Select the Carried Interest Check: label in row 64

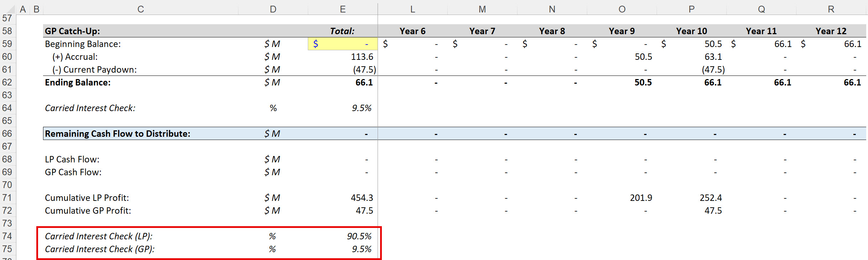click(x=90, y=108)
